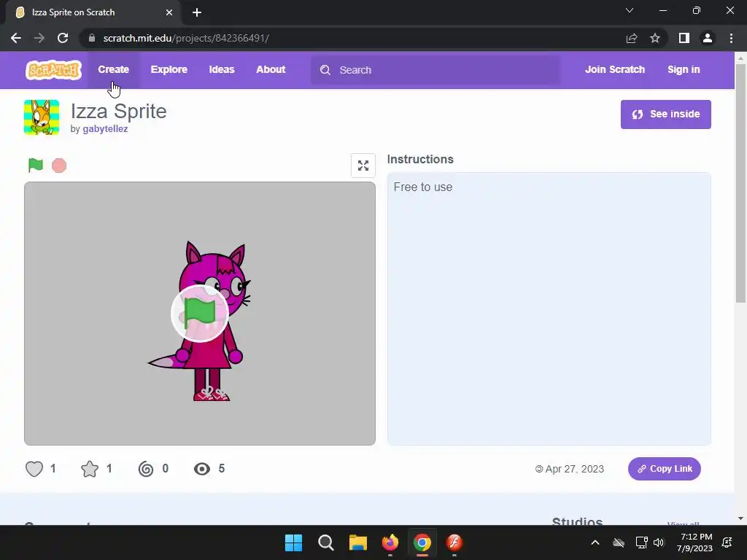Click the page vertical scrollbar
This screenshot has height=560, width=747.
pos(740,183)
